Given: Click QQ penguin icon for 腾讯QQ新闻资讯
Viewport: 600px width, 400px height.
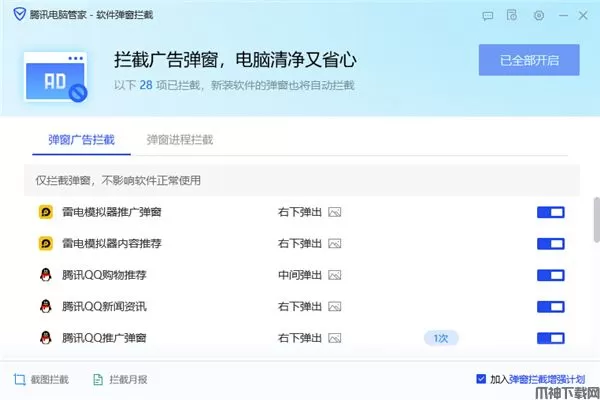Looking at the screenshot, I should (46, 306).
